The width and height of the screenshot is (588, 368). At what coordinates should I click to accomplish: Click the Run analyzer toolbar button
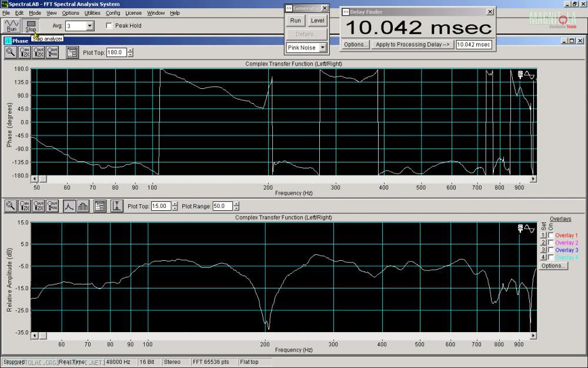pos(11,25)
